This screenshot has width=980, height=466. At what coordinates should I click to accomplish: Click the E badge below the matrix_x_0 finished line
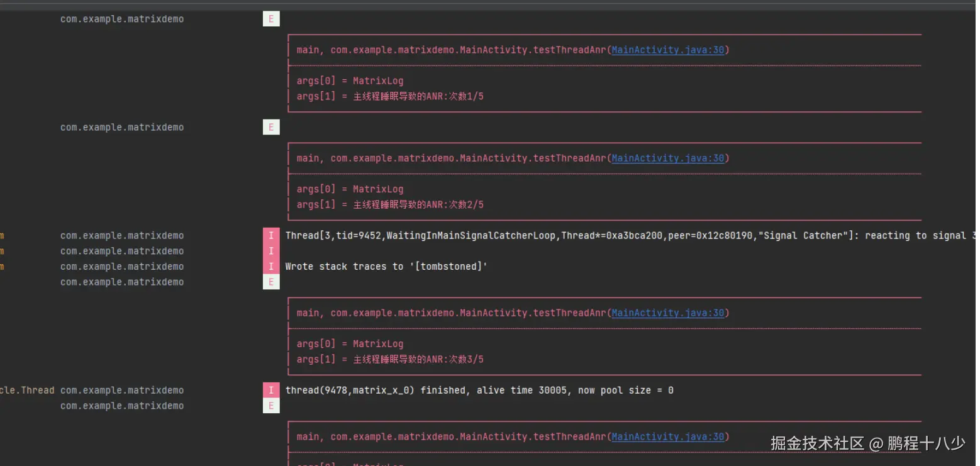click(271, 406)
